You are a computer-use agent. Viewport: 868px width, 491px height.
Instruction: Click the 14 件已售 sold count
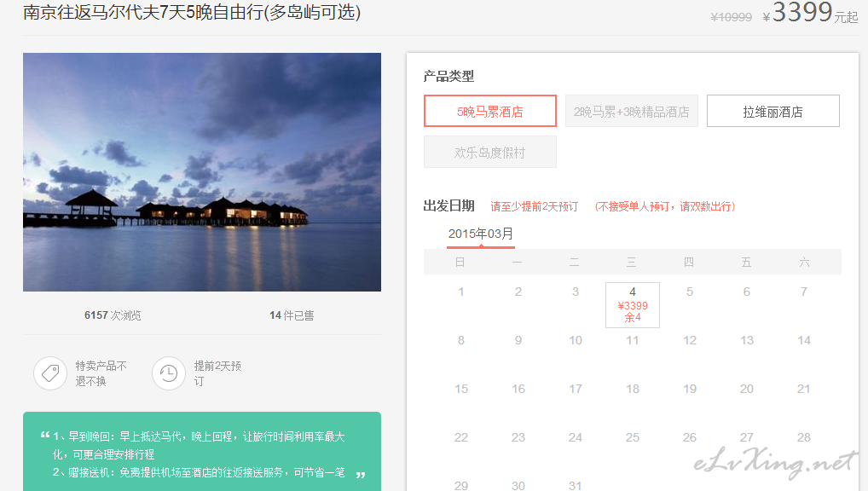pyautogui.click(x=292, y=315)
